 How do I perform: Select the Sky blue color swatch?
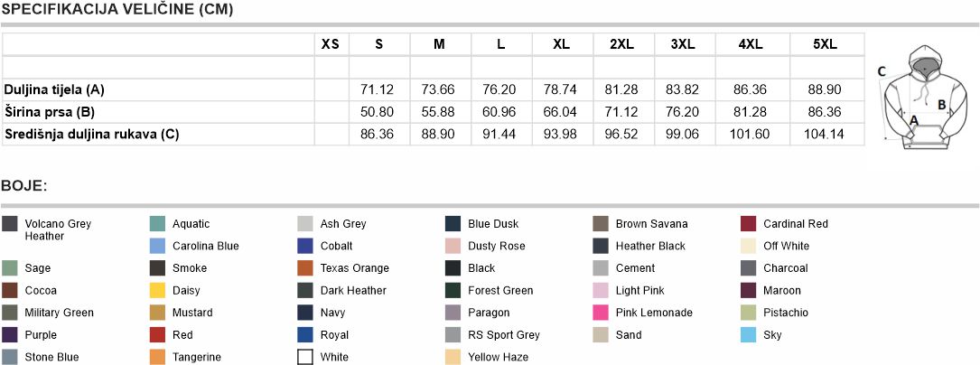[748, 335]
